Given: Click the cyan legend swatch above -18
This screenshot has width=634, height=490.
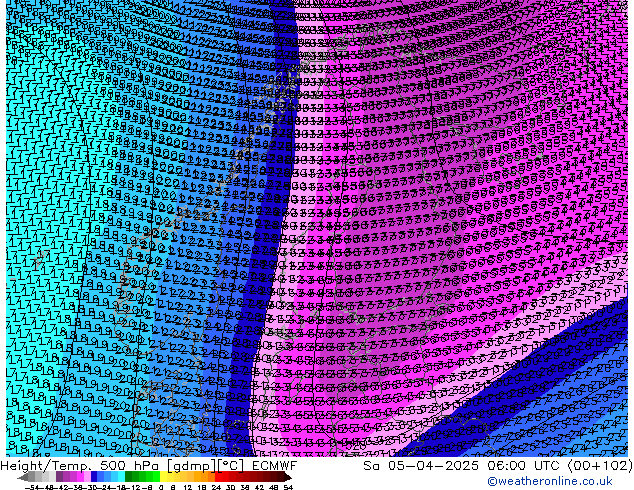Looking at the screenshot, I should pyautogui.click(x=122, y=476).
